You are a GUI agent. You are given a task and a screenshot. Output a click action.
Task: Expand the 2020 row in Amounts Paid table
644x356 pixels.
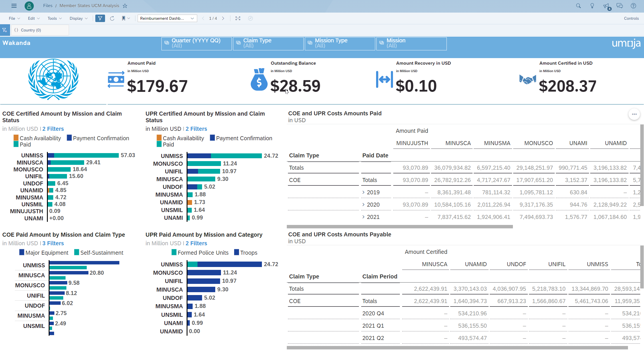point(364,205)
